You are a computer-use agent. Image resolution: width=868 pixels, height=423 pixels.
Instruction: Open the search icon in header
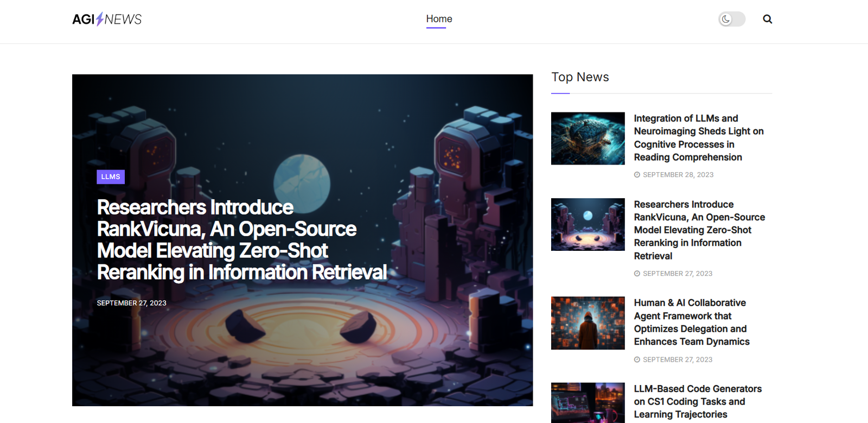pos(767,19)
